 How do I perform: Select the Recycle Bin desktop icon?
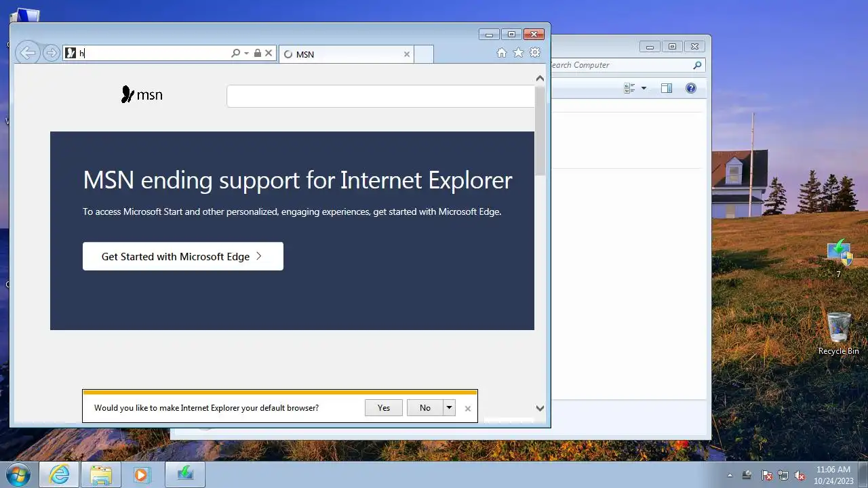(x=839, y=333)
